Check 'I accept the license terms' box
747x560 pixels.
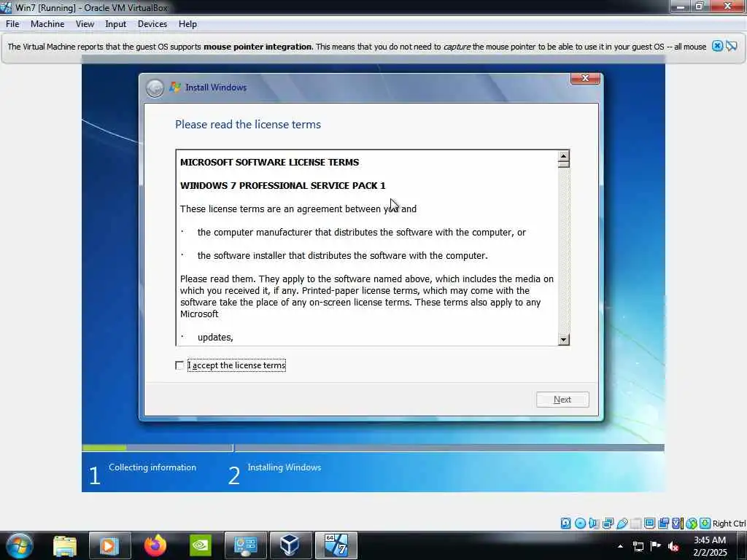[x=179, y=365]
